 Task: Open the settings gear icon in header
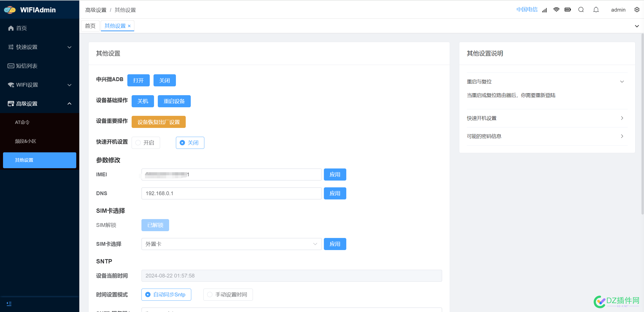coord(637,10)
